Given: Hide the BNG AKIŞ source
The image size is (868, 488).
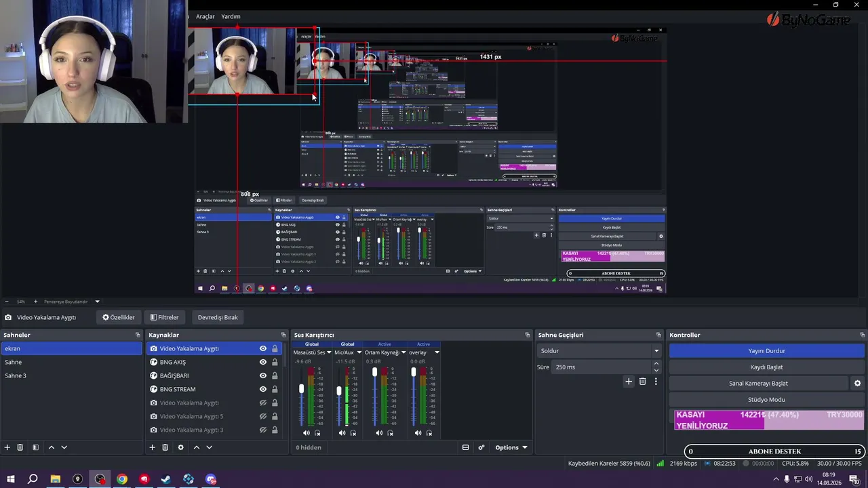Looking at the screenshot, I should [x=263, y=362].
